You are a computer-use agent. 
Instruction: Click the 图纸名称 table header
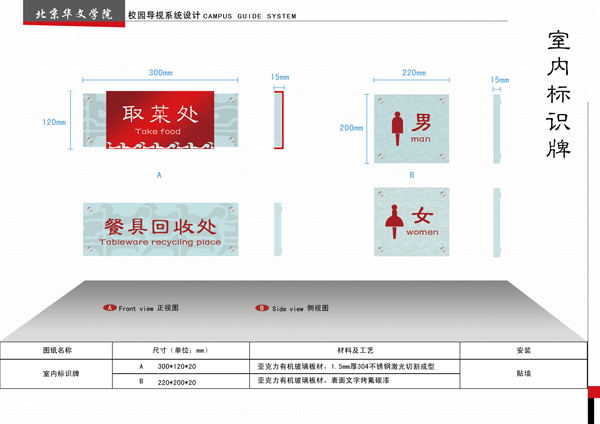(56, 352)
